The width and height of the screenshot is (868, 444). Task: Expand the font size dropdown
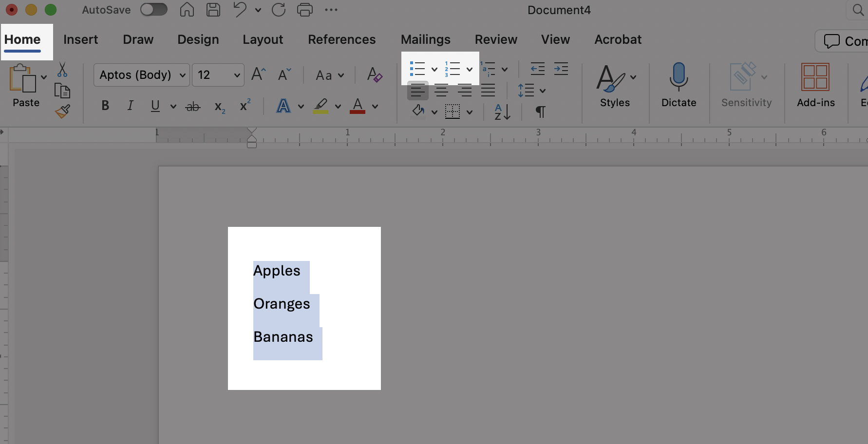[x=237, y=75]
